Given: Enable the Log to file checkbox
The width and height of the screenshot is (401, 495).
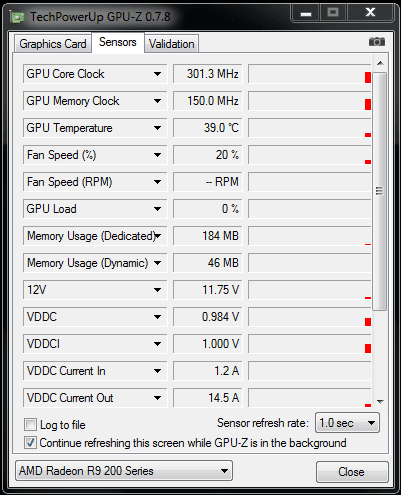Looking at the screenshot, I should pyautogui.click(x=30, y=425).
